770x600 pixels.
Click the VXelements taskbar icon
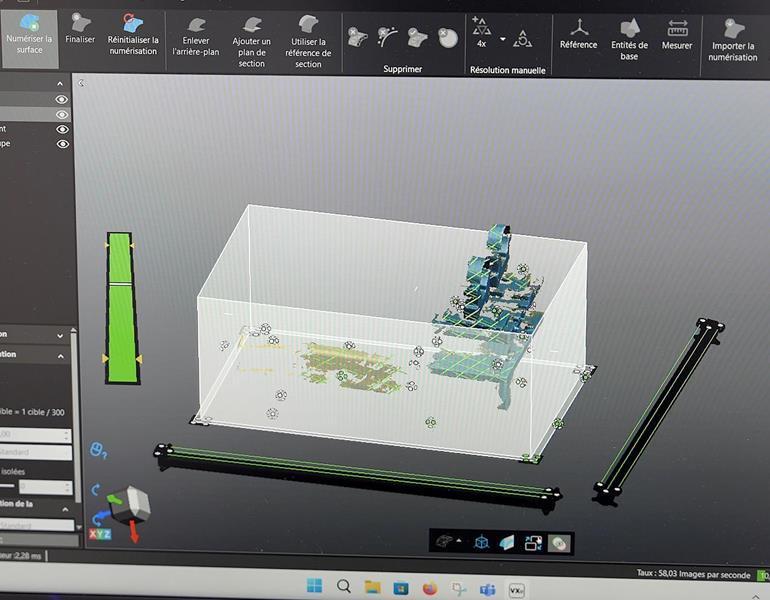pyautogui.click(x=517, y=590)
